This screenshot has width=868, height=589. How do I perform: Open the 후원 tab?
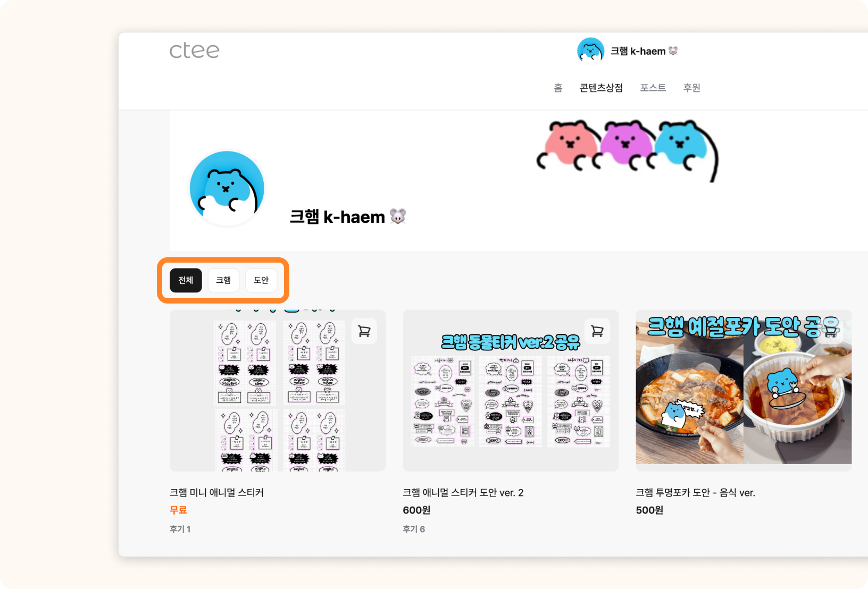691,88
